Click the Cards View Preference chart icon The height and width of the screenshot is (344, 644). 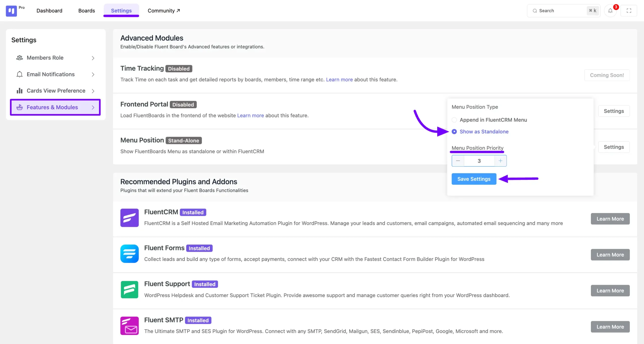(x=19, y=91)
